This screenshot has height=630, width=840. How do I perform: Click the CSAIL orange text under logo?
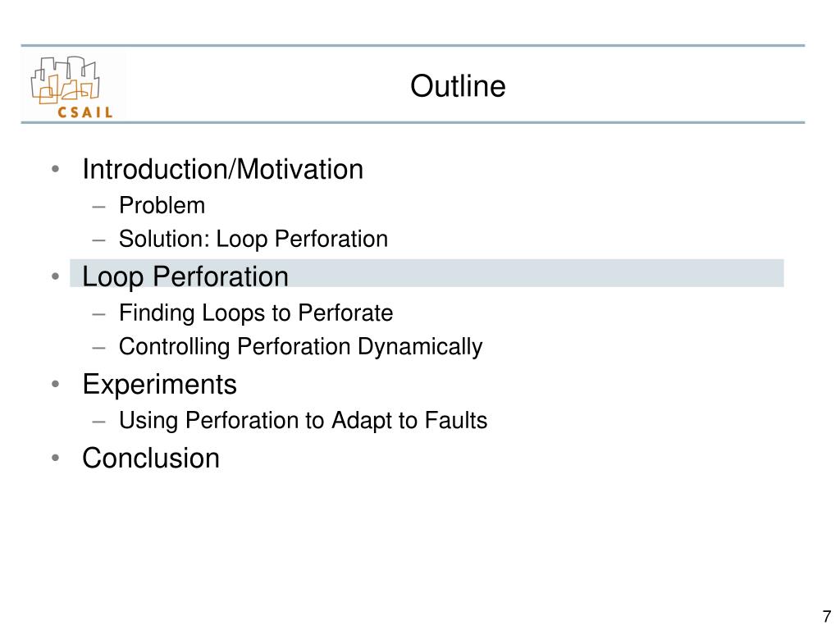coord(85,112)
